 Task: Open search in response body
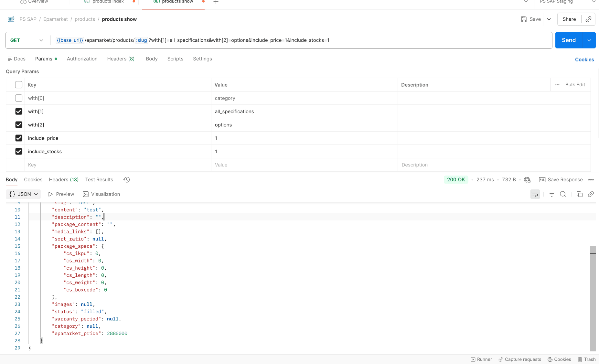[563, 194]
